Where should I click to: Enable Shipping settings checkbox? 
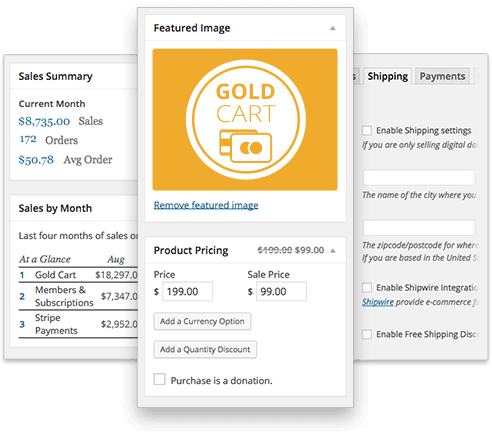367,130
